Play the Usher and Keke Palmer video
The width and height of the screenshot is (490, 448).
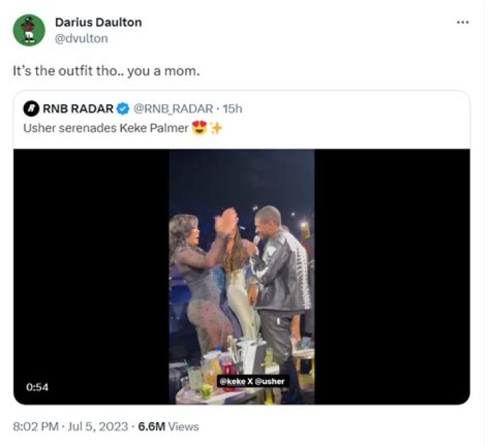click(242, 277)
